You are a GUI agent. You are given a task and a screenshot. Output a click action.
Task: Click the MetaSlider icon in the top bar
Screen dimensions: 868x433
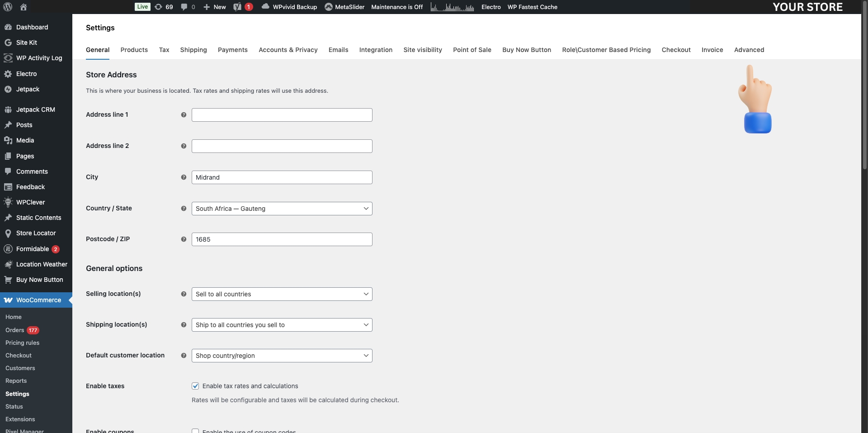point(330,7)
